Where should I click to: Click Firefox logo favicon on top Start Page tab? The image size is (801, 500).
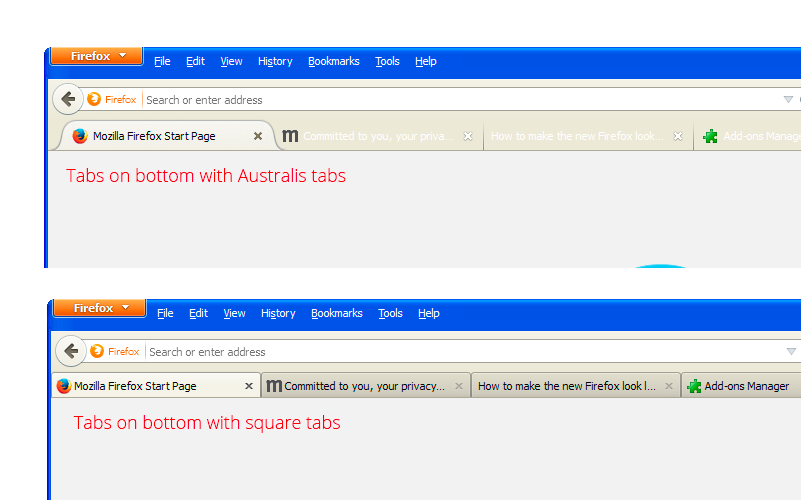click(x=80, y=136)
